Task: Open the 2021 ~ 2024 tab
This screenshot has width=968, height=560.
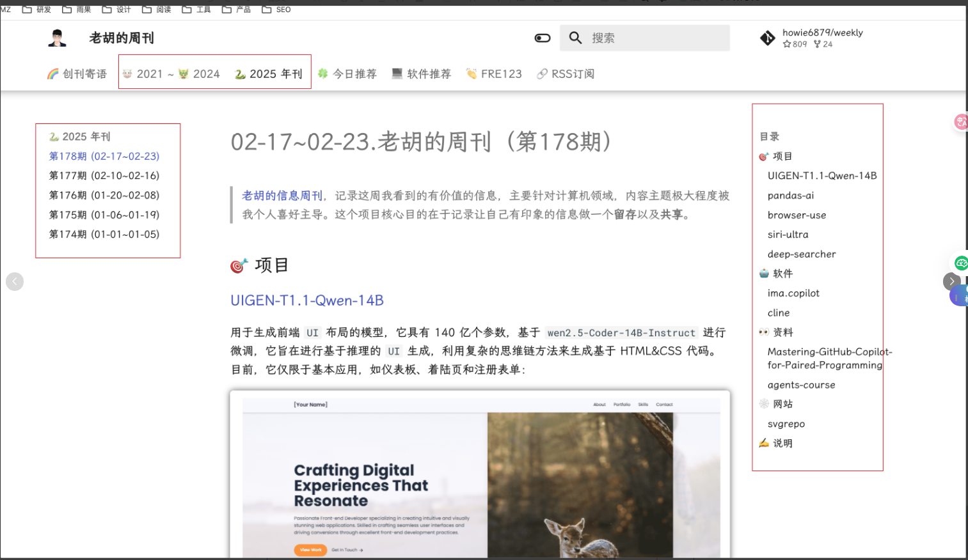Action: (x=171, y=74)
